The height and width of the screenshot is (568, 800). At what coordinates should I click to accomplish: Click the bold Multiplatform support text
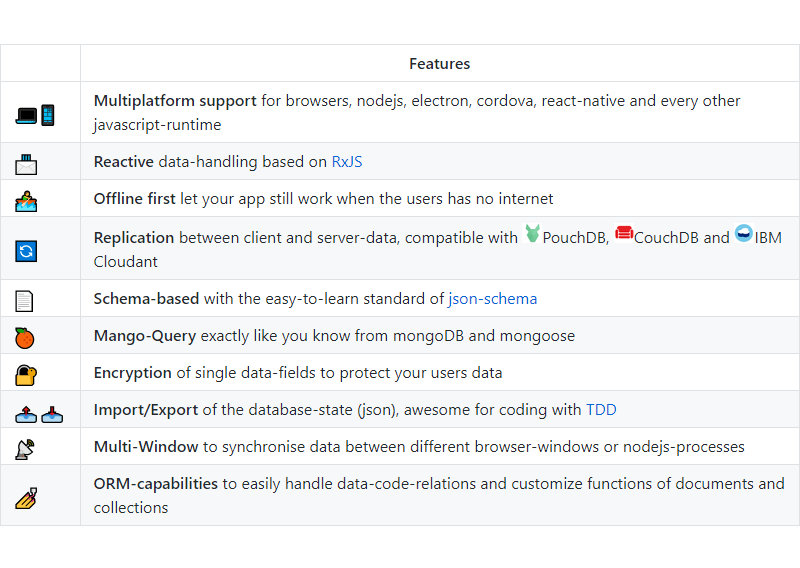coord(175,101)
